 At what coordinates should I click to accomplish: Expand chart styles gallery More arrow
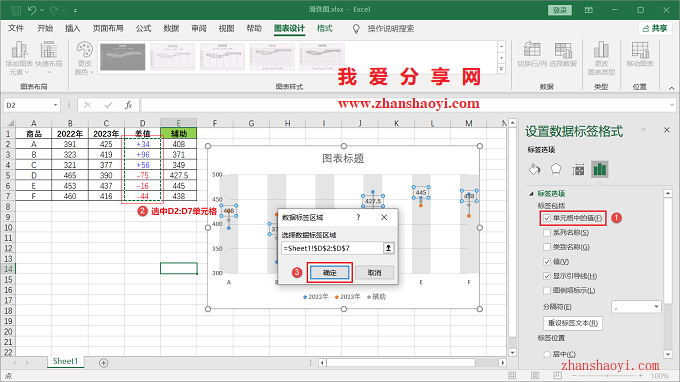tap(502, 69)
